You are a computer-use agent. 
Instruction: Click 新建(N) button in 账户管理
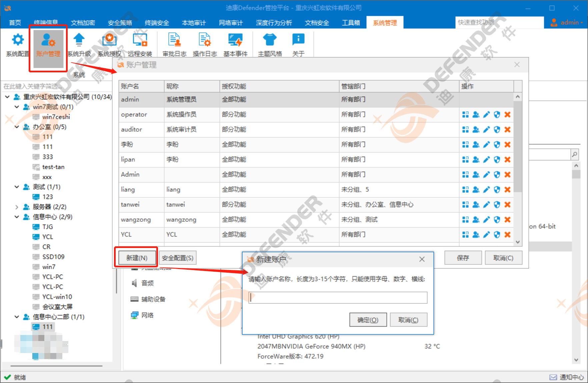pos(137,258)
